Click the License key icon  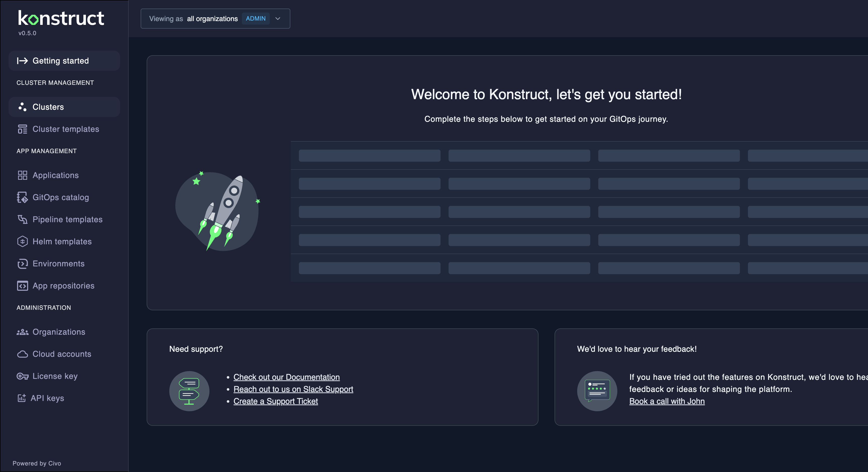pos(22,376)
